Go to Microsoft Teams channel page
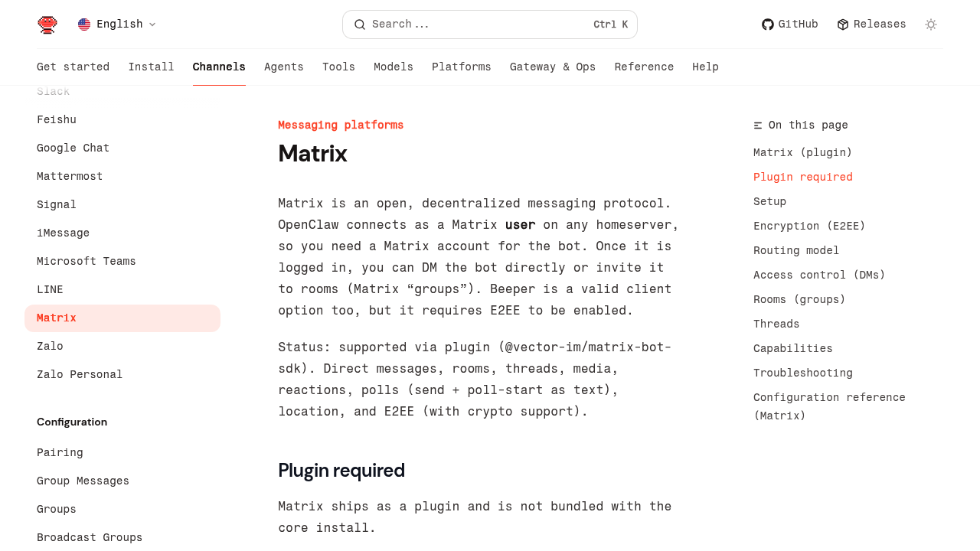 click(87, 262)
